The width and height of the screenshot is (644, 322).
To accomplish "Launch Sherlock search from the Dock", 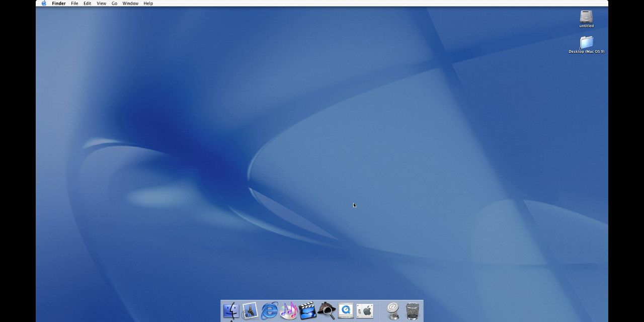I will (327, 310).
